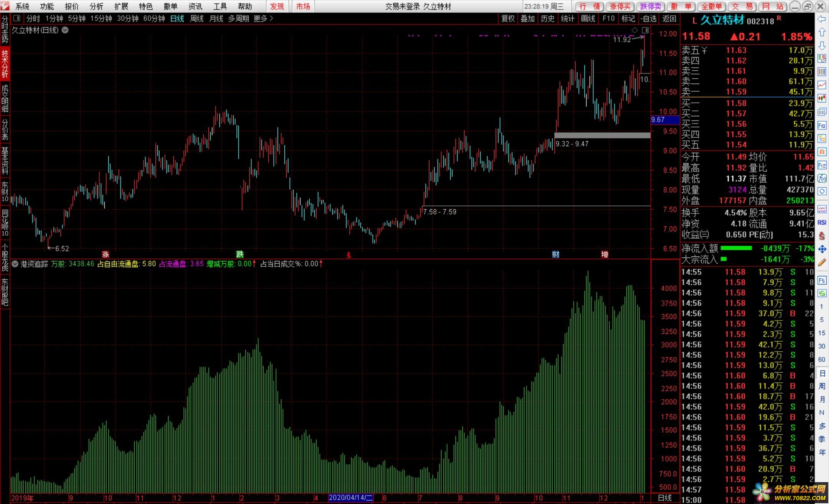Expand the 更多 periods menu
The height and width of the screenshot is (504, 829).
263,18
